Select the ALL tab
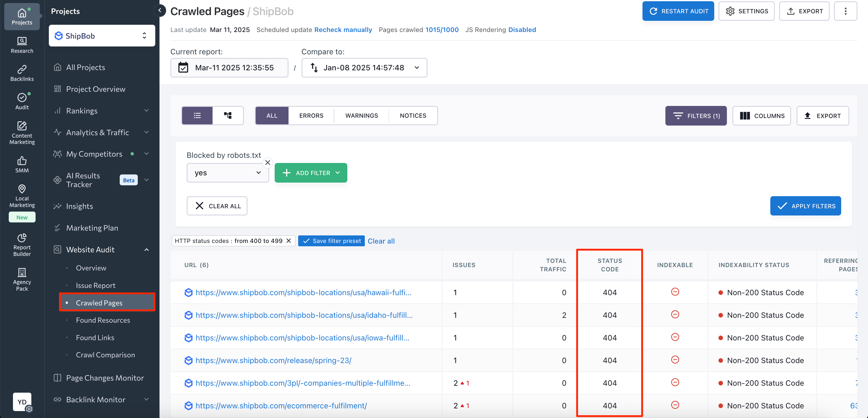The width and height of the screenshot is (868, 418). (x=272, y=115)
